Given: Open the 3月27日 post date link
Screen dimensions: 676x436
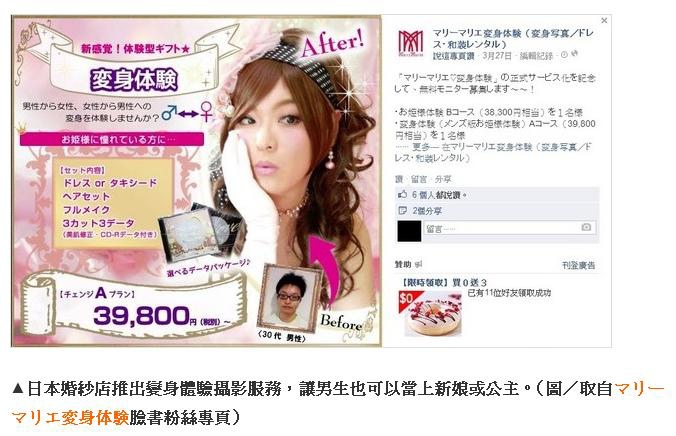Looking at the screenshot, I should [x=497, y=56].
